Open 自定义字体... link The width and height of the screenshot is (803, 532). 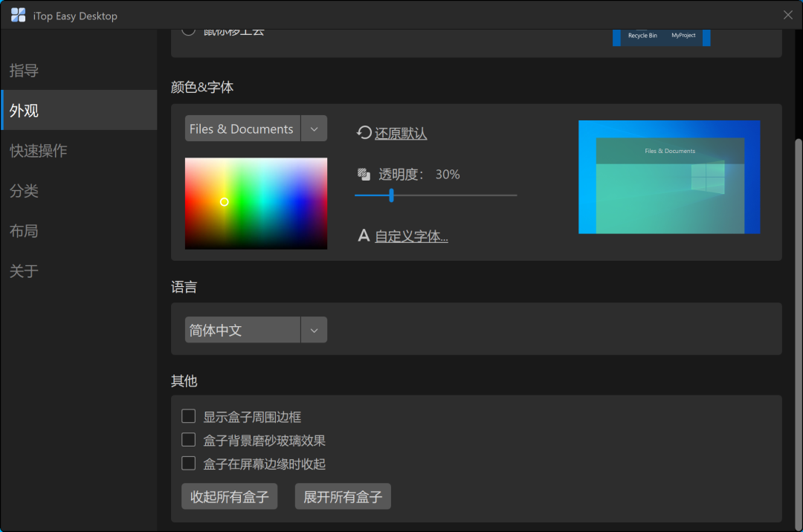[x=411, y=236]
